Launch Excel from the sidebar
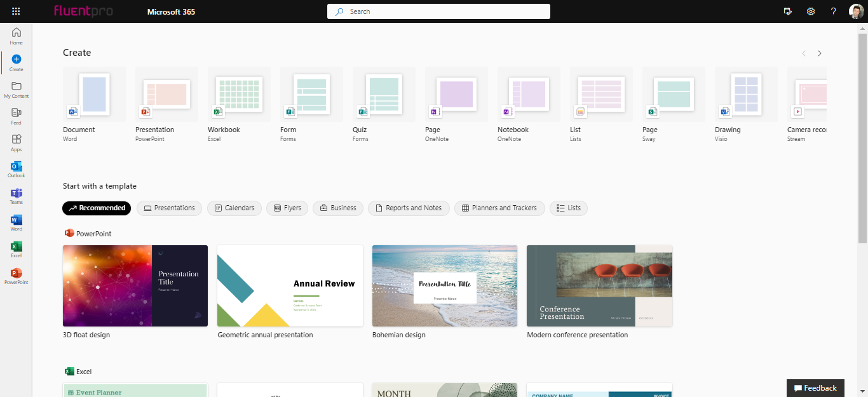 pyautogui.click(x=17, y=250)
